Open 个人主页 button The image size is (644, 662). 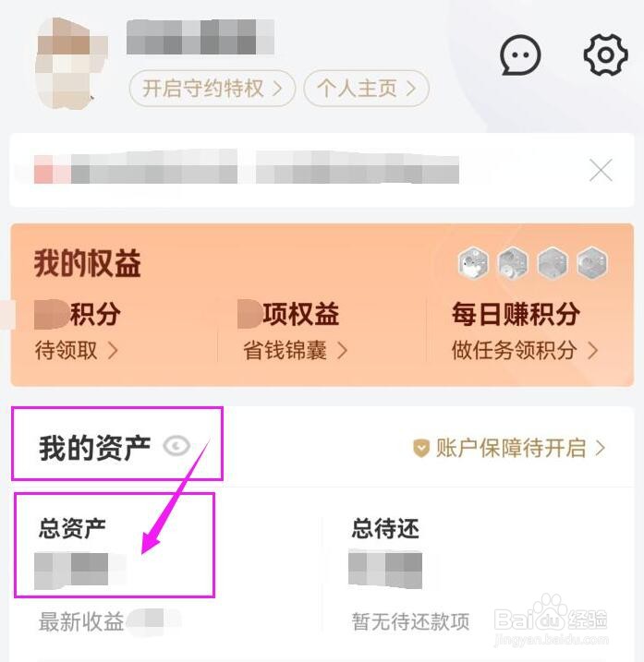click(367, 89)
